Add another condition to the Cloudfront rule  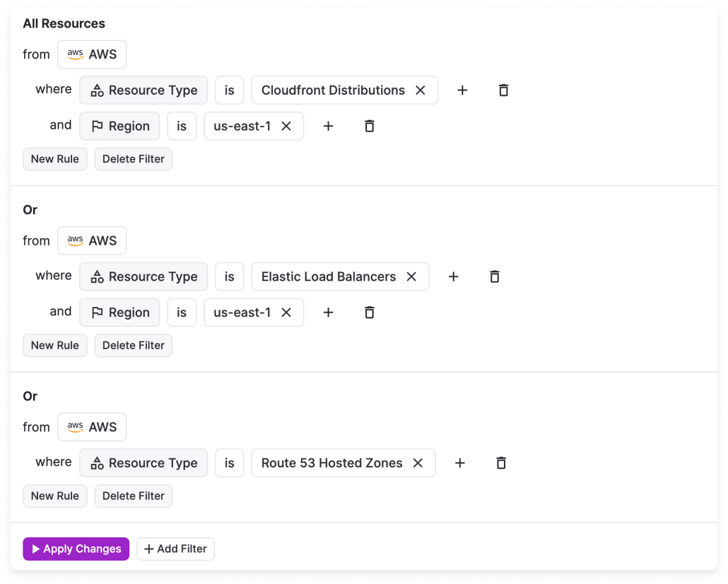point(462,90)
